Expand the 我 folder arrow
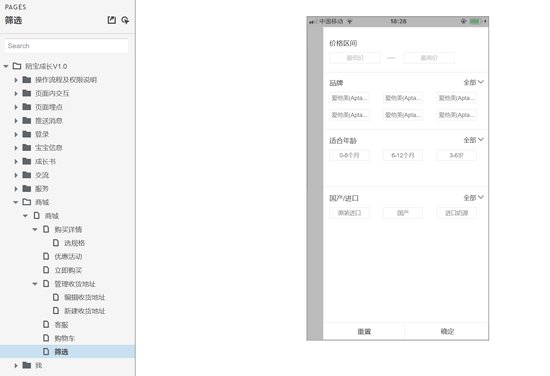Viewport: 550px width, 376px height. [x=16, y=365]
